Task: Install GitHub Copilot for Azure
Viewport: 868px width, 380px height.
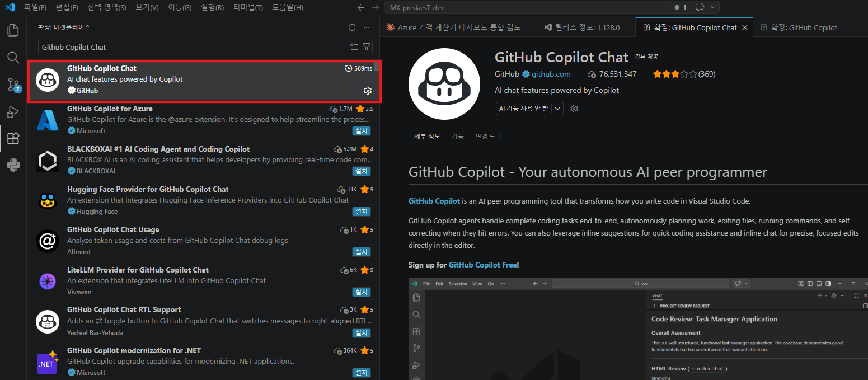Action: point(362,131)
